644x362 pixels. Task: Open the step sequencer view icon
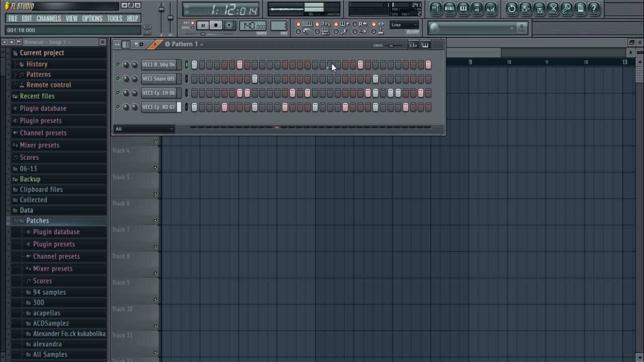(450, 8)
